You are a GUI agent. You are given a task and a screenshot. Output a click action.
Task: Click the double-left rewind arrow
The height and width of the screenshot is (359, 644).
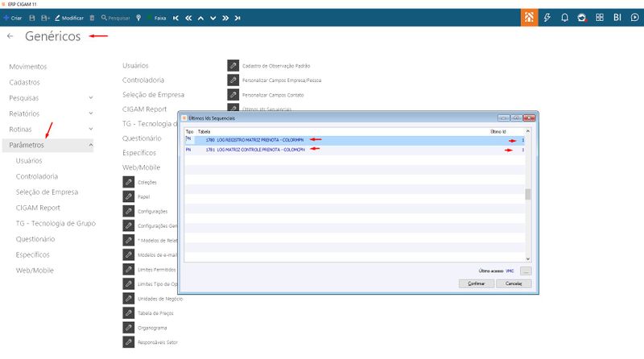coord(188,18)
